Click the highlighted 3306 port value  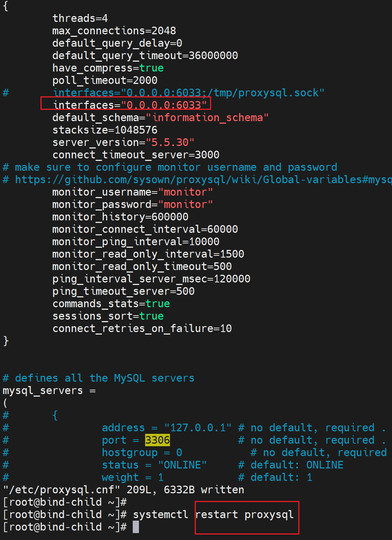pos(157,440)
